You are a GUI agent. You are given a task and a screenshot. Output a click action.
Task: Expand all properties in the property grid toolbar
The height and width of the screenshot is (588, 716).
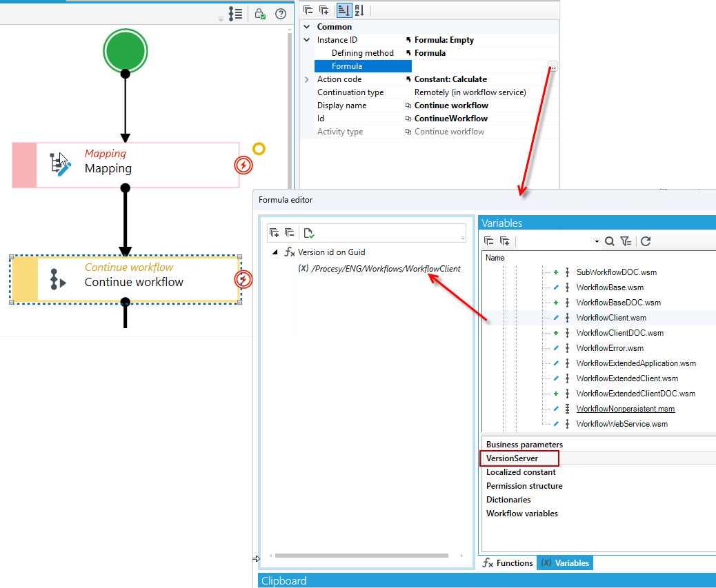324,10
